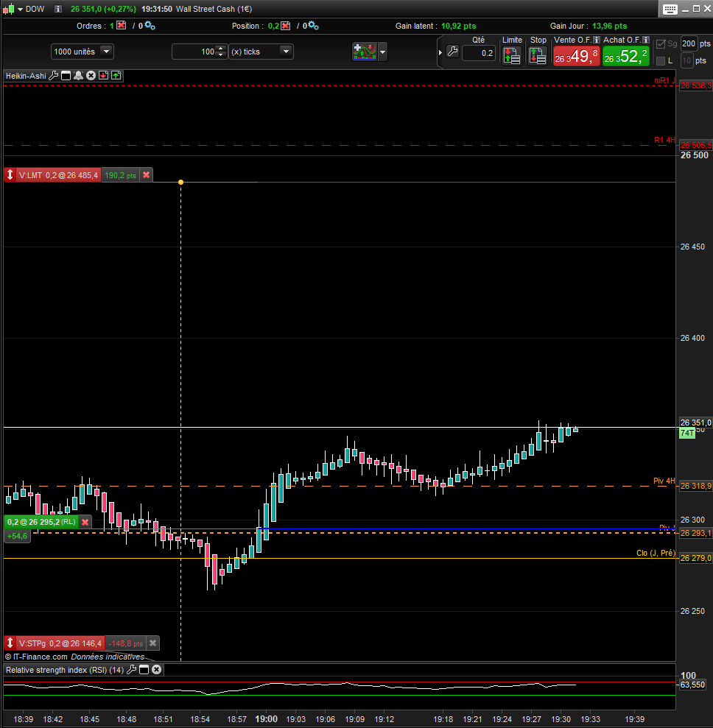Click the V:LMT order drag handle arrows
Screen dimensions: 713x728
[x=10, y=175]
